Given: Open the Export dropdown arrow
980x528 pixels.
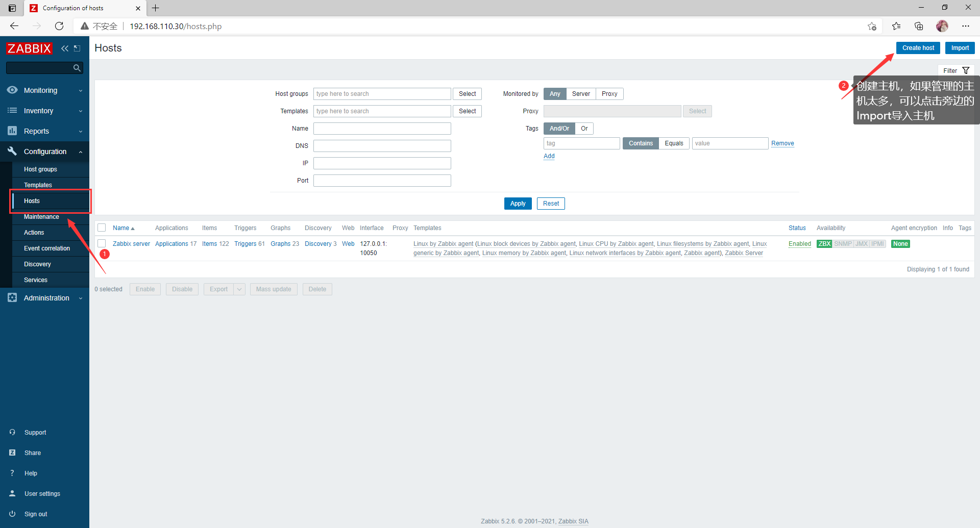Looking at the screenshot, I should coord(239,289).
